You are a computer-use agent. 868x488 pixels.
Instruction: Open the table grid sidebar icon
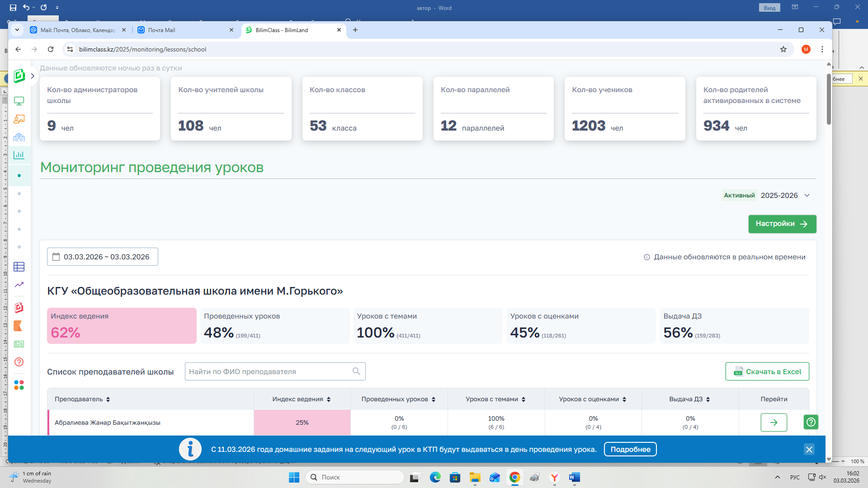click(x=19, y=267)
